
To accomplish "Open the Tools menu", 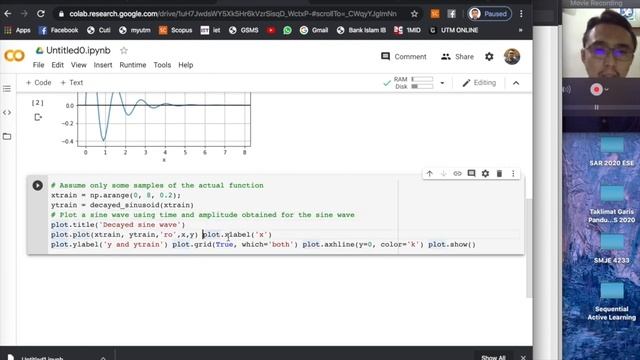I will pyautogui.click(x=162, y=65).
